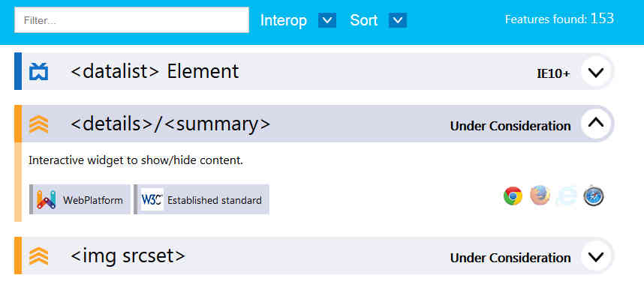The image size is (644, 287).
Task: Select the <details>/<summary> title
Action: 170,124
